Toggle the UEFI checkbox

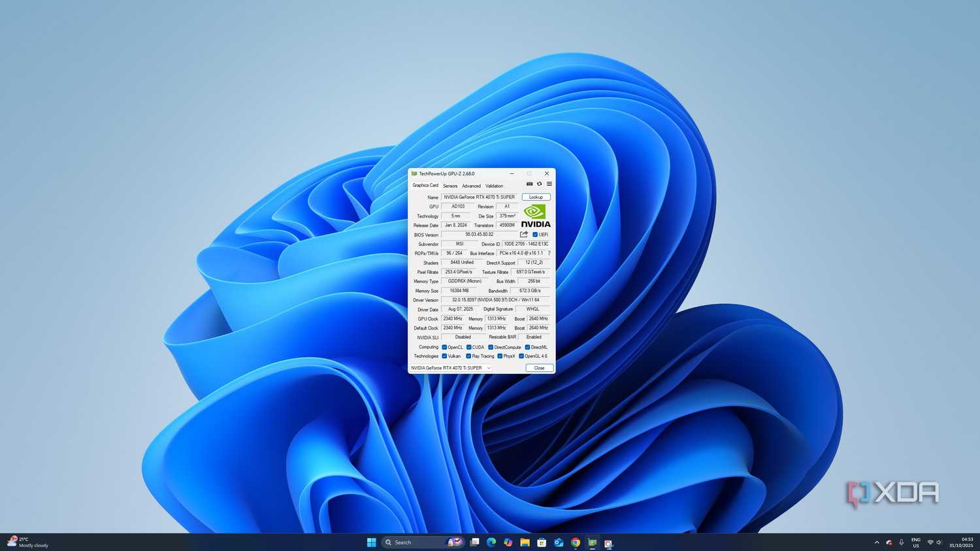(535, 235)
